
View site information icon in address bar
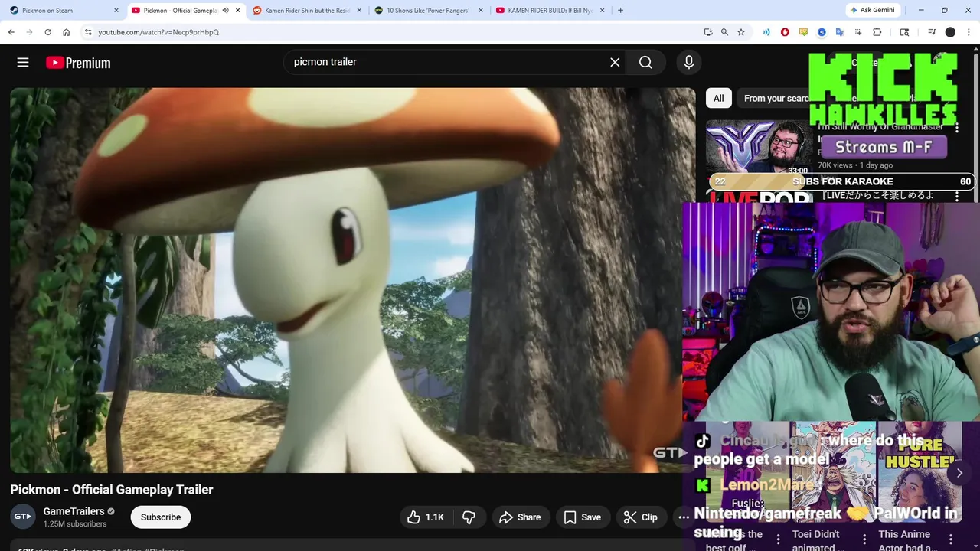coord(88,32)
